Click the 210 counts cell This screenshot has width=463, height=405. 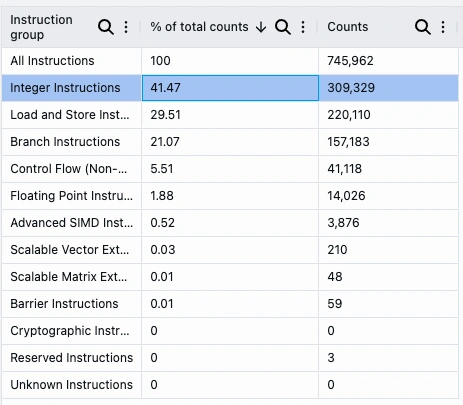pyautogui.click(x=389, y=250)
